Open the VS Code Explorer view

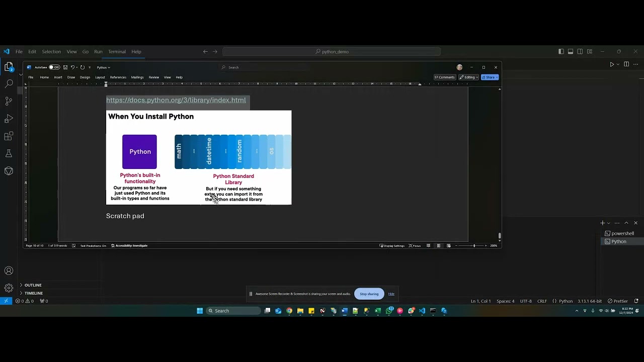pyautogui.click(x=9, y=67)
